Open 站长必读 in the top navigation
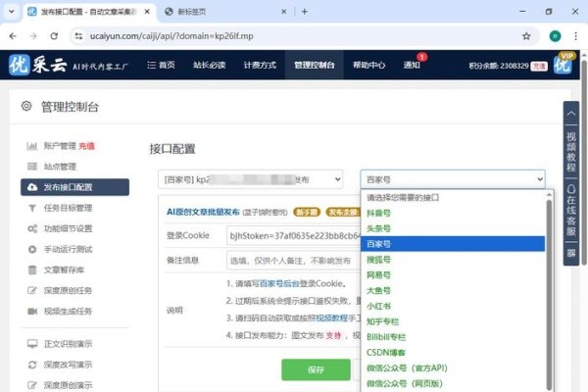This screenshot has height=392, width=588. (210, 65)
